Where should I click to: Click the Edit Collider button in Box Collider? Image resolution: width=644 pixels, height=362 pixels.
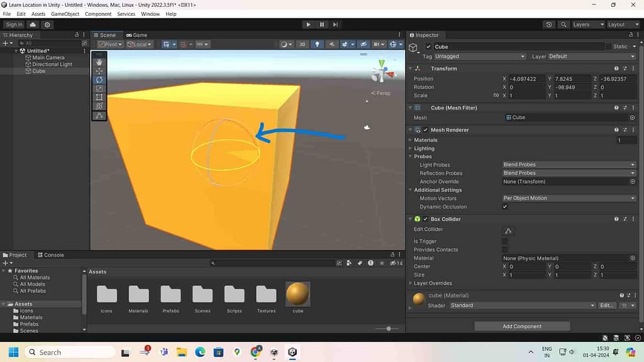[508, 230]
